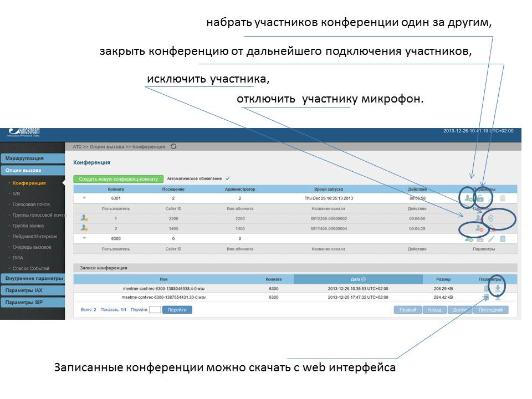The height and width of the screenshot is (399, 532).
Task: Kick participant 2200 from the conference
Action: point(478,218)
